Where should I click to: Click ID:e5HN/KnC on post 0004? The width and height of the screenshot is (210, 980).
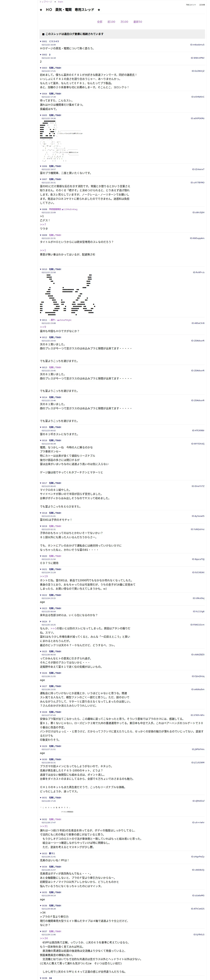198,97
